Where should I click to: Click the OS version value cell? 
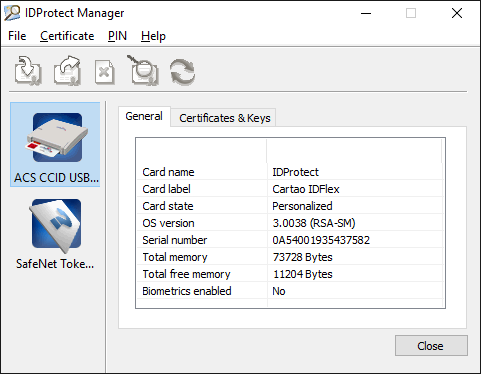coord(355,223)
